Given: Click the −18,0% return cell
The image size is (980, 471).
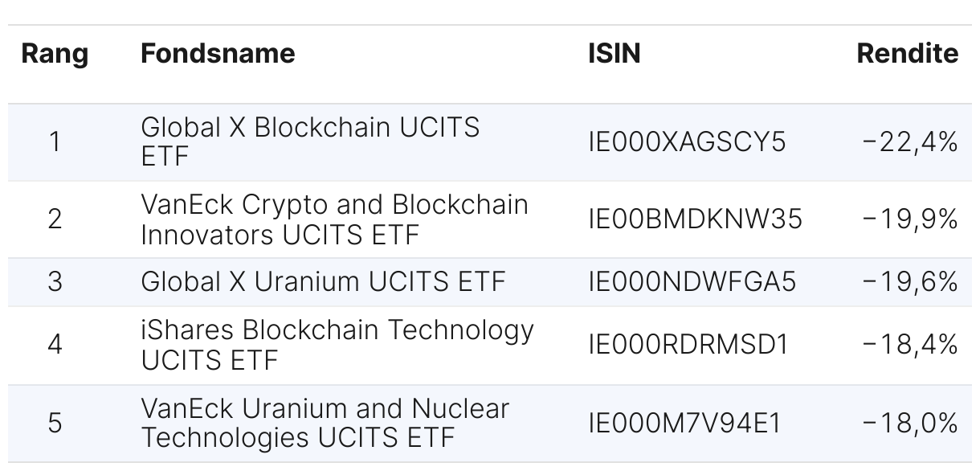Looking at the screenshot, I should click(x=910, y=423).
